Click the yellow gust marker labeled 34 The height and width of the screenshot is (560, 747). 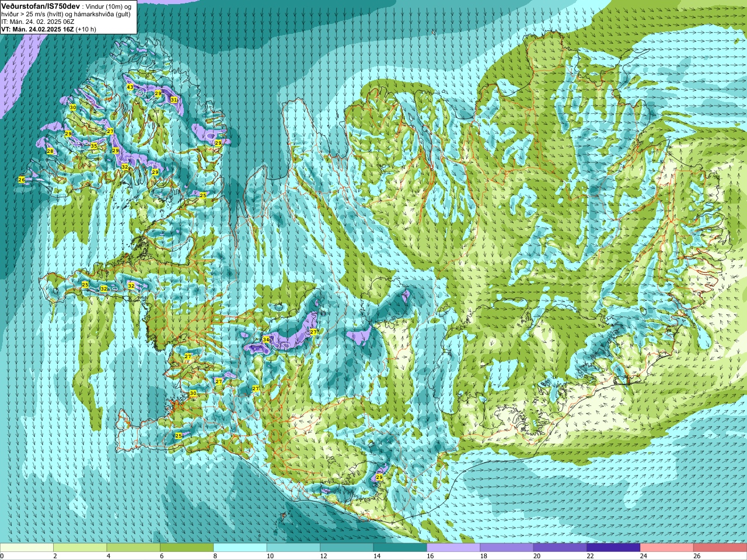point(266,339)
